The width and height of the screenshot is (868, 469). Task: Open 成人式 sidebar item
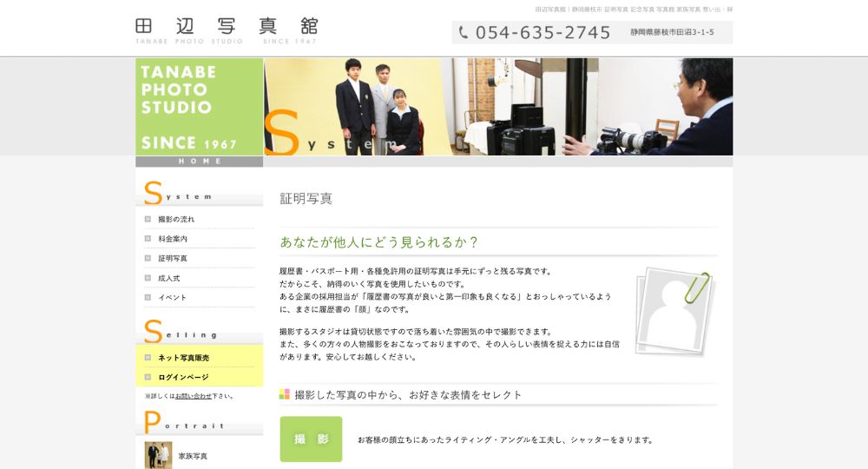coord(169,278)
